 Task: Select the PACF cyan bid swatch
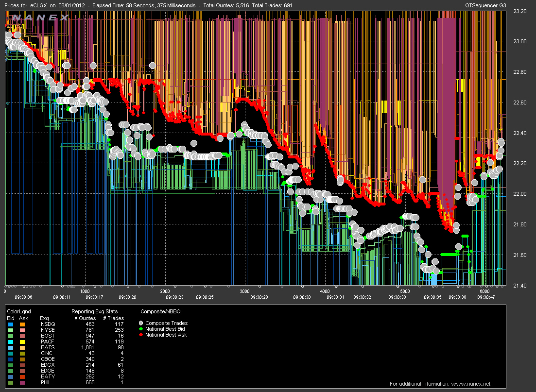coord(11,342)
